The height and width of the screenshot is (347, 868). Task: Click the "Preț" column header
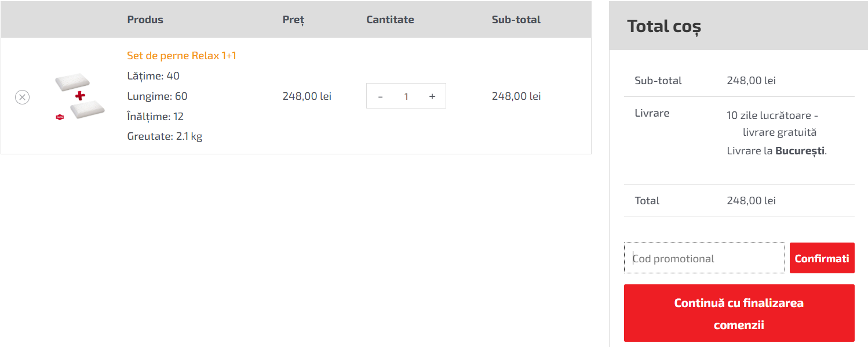coord(293,20)
